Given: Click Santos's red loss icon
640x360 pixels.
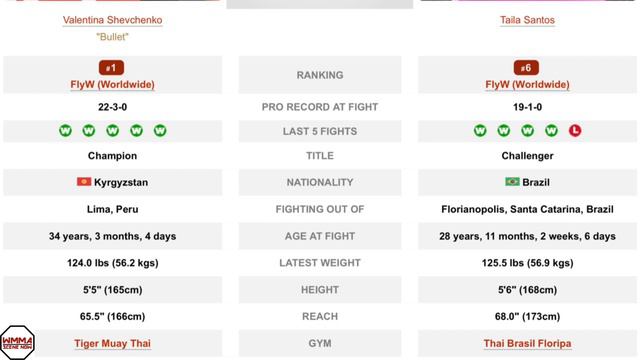Looking at the screenshot, I should pos(575,131).
